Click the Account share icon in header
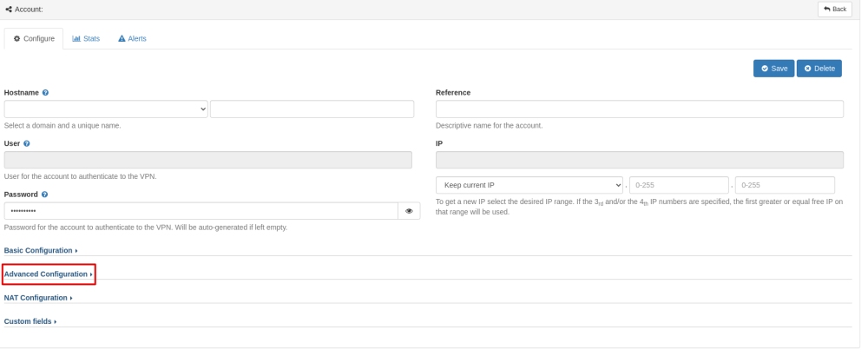This screenshot has width=868, height=363. [9, 9]
